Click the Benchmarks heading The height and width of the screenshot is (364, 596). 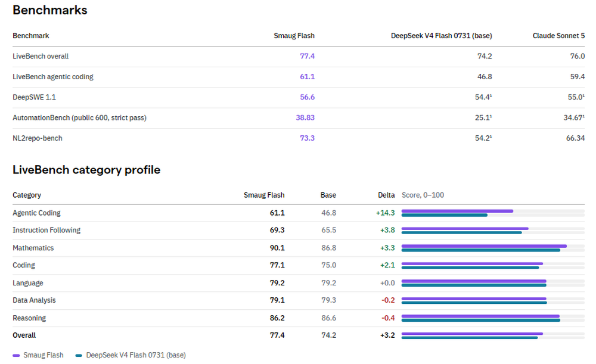tap(50, 10)
